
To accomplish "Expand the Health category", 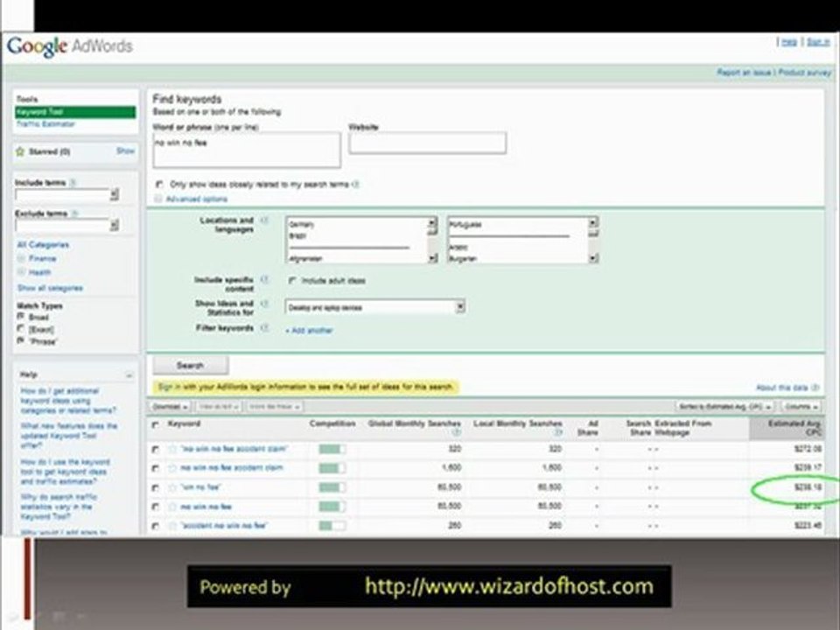I will (x=39, y=273).
